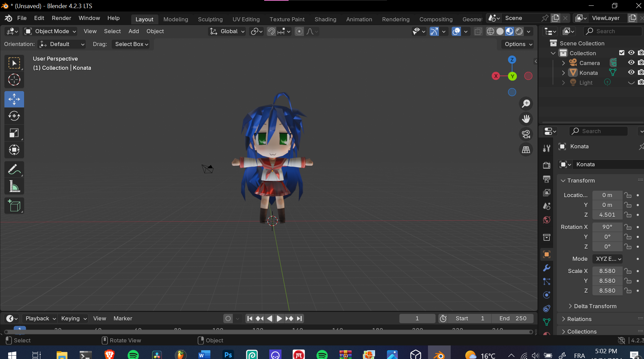Open the Render menu
Viewport: 644px width, 359px height.
(x=61, y=18)
